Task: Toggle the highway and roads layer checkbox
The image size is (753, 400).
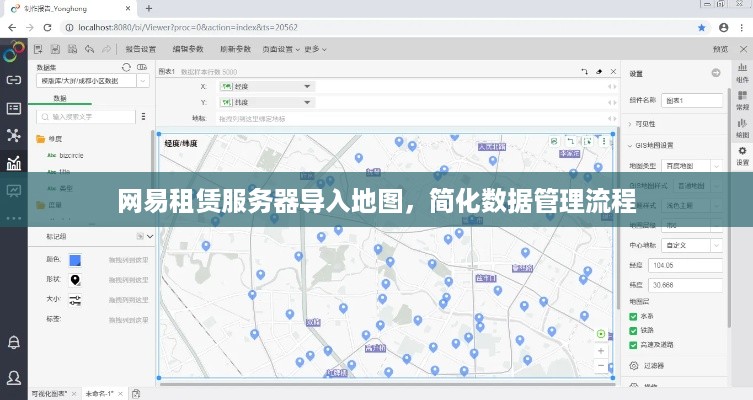Action: click(x=633, y=345)
